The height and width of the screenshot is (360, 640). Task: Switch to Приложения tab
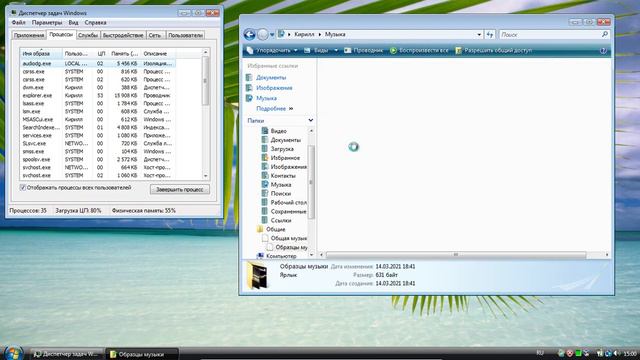(x=29, y=36)
